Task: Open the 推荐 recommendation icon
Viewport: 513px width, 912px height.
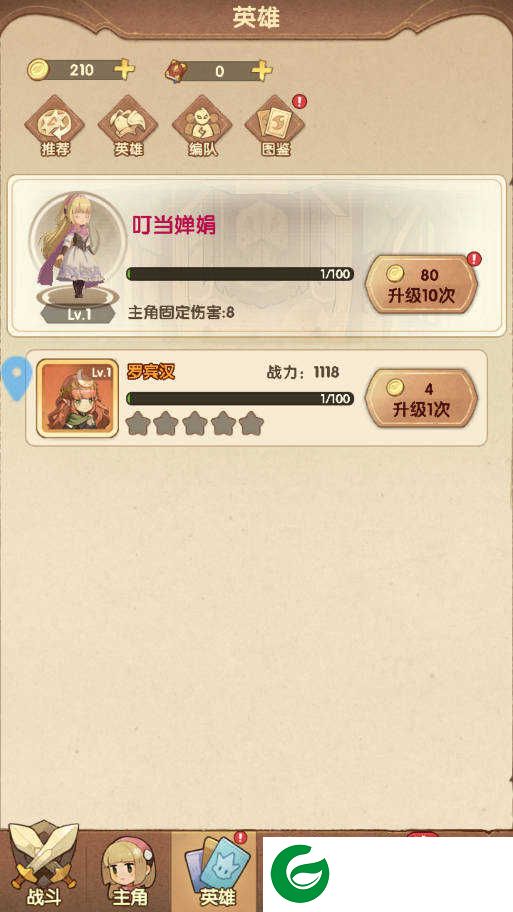Action: click(55, 126)
